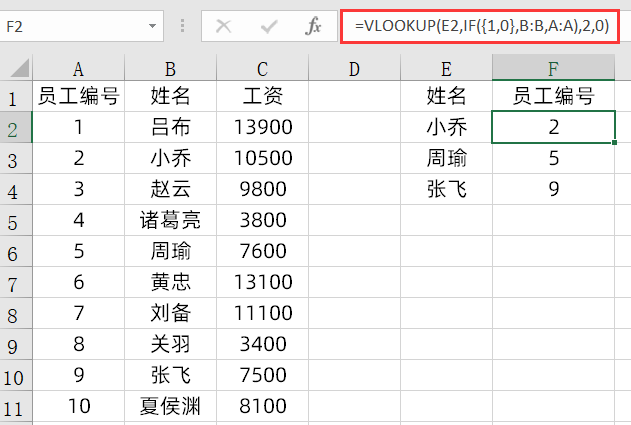Click the Name Box showing F2
631x425 pixels.
(x=81, y=27)
